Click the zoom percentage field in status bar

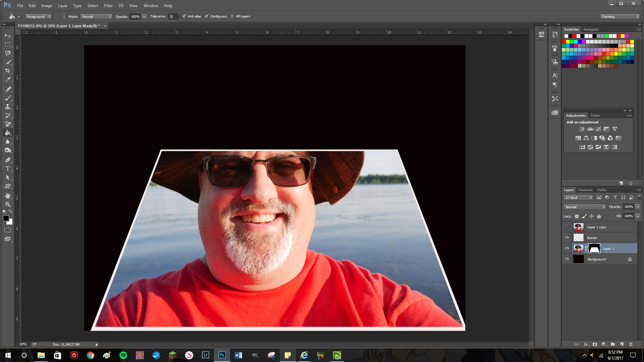[23, 344]
